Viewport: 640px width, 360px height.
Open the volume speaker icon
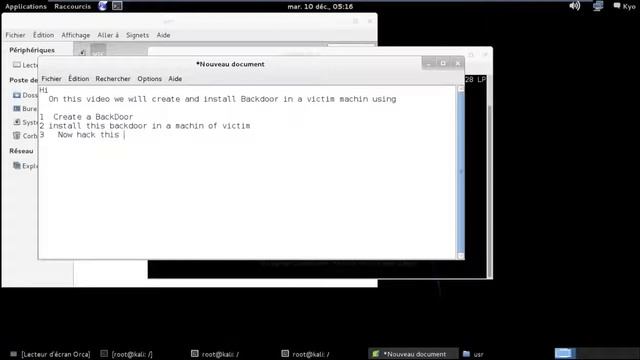pyautogui.click(x=575, y=6)
